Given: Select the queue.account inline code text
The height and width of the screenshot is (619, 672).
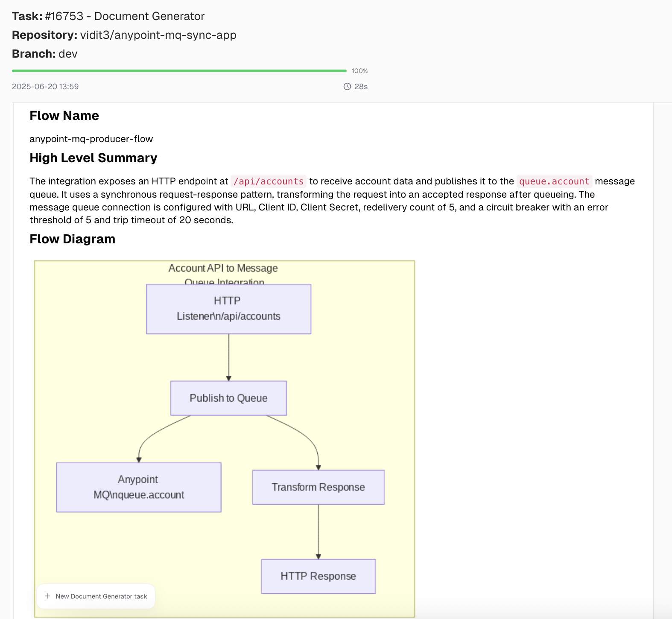Looking at the screenshot, I should 554,181.
